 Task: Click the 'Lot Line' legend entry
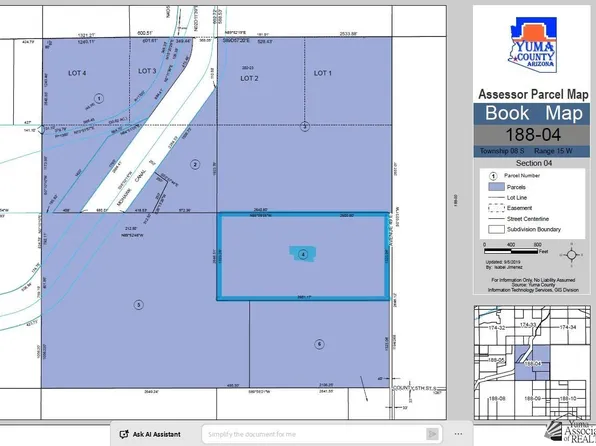point(507,198)
